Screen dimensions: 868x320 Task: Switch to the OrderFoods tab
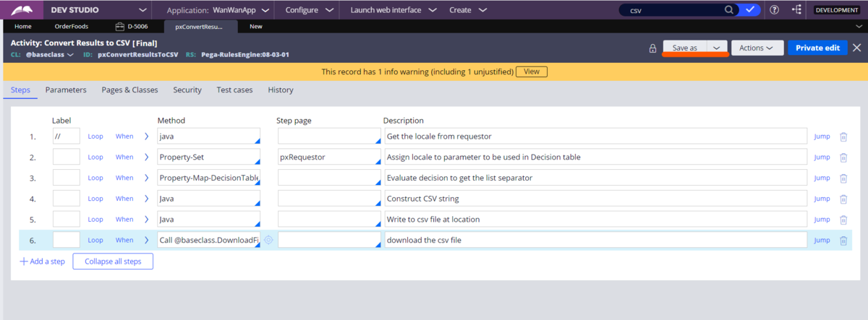click(x=71, y=26)
